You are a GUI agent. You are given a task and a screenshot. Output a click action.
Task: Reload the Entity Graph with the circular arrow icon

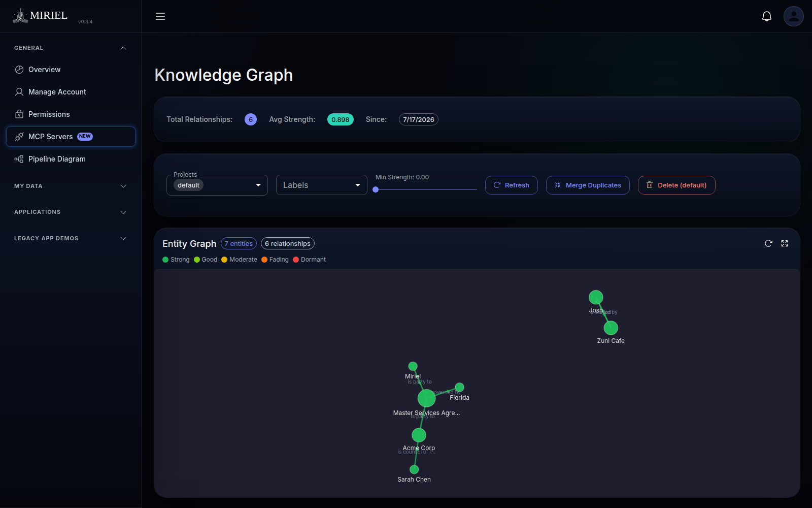(x=768, y=243)
